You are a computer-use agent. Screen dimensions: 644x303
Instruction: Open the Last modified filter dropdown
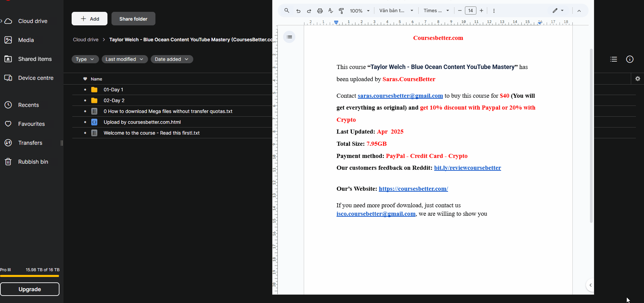[125, 59]
